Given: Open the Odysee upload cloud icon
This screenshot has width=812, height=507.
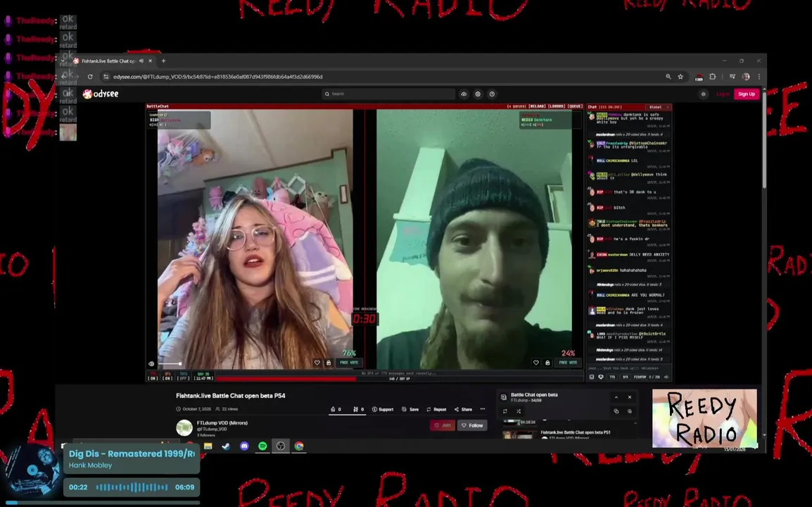Looking at the screenshot, I should coord(464,94).
